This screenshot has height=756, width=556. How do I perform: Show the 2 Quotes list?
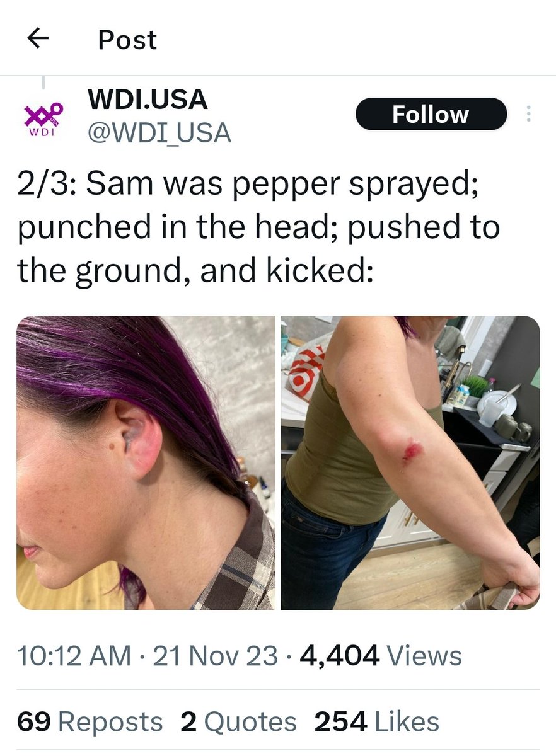coord(238,722)
